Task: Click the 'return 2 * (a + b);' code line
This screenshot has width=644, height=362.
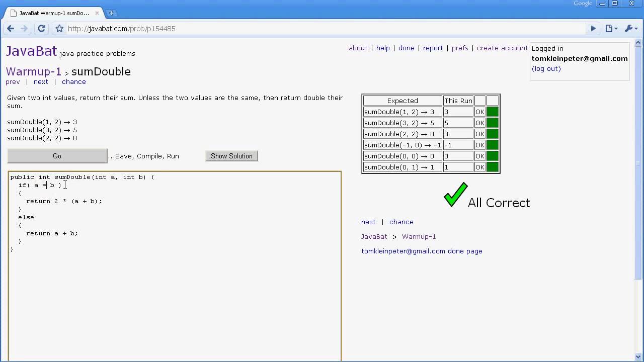Action: point(64,201)
